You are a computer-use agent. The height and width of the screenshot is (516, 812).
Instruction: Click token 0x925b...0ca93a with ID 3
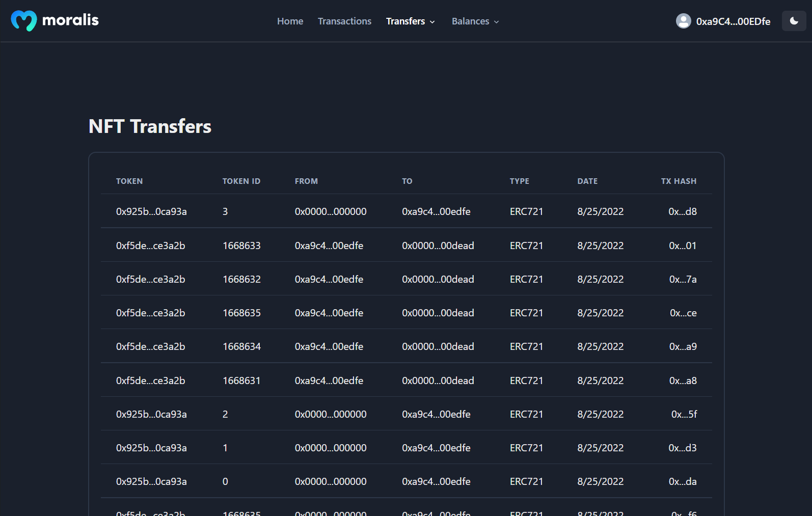(151, 211)
